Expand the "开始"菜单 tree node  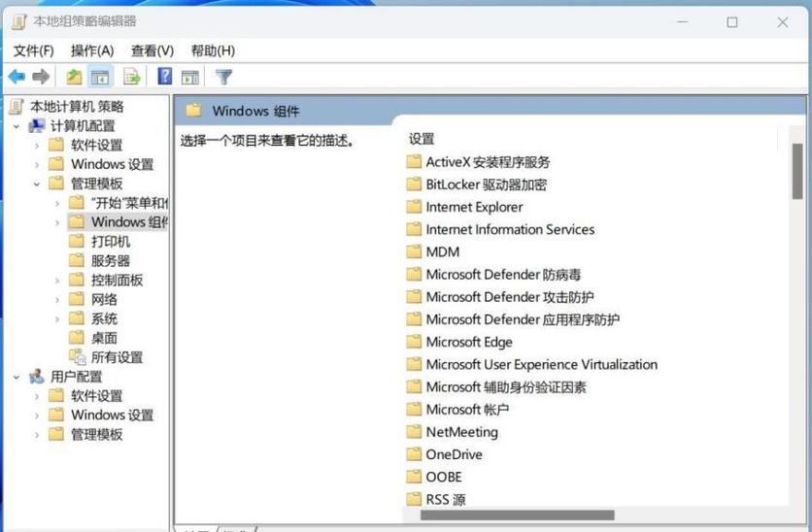click(x=57, y=203)
